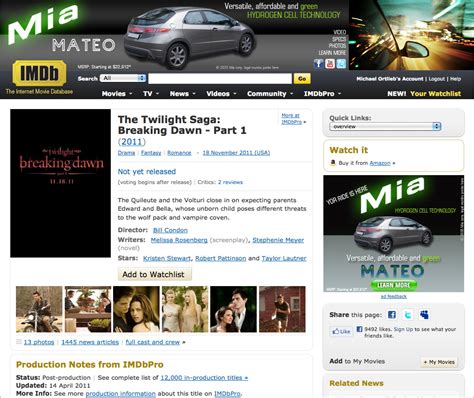
Task: Open Michael Ortlieb's Account link
Action: pos(390,79)
